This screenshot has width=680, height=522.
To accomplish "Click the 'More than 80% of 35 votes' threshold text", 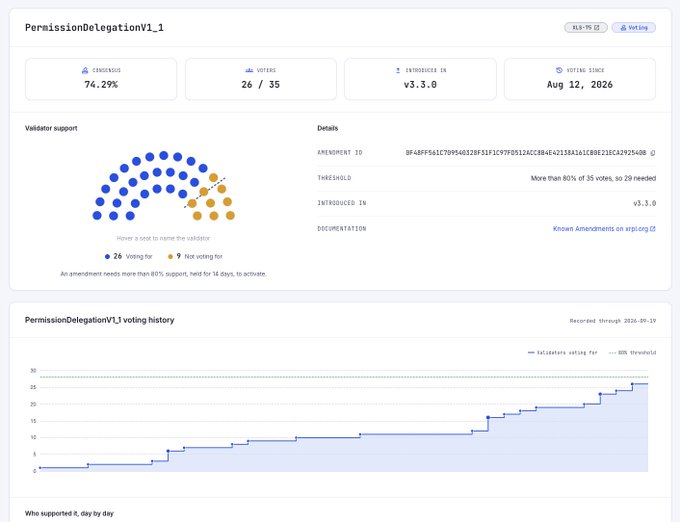I will click(593, 178).
